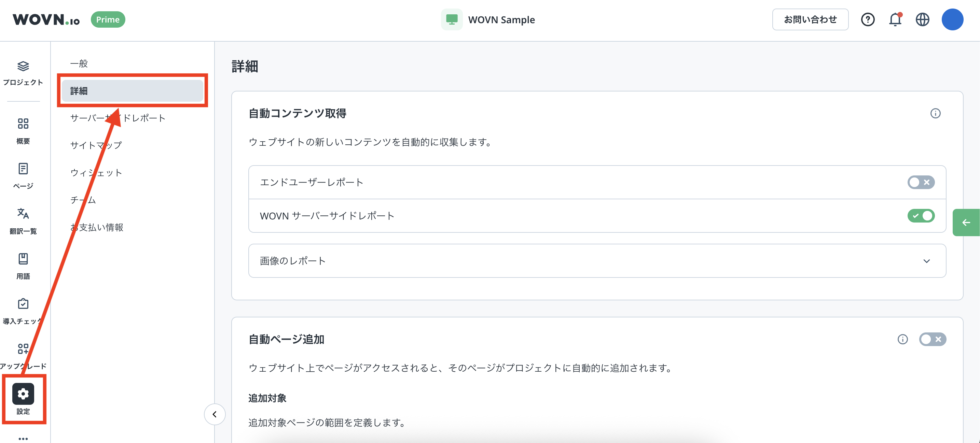Image resolution: width=980 pixels, height=443 pixels.
Task: Open the blue user avatar
Action: (952, 20)
